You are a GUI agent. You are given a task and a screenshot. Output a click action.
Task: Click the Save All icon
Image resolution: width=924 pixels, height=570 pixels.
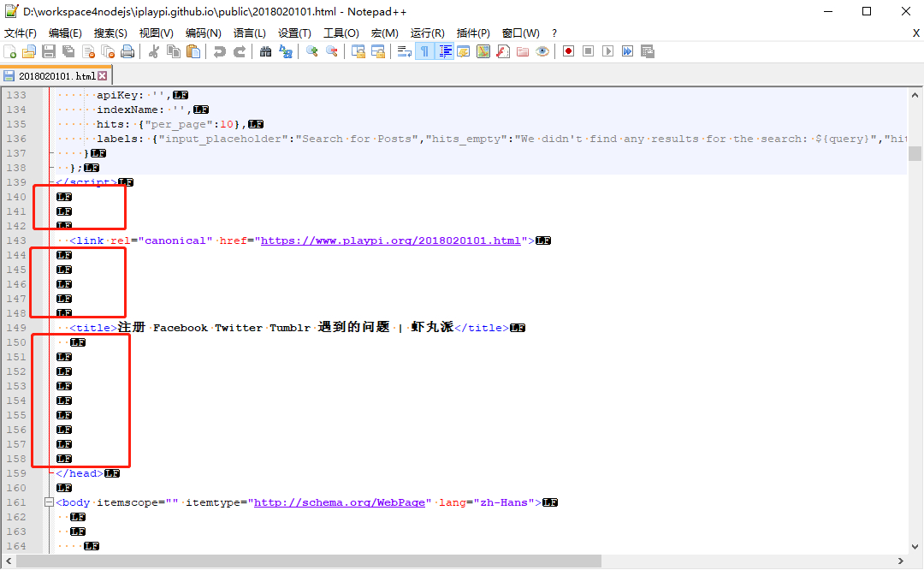pos(69,52)
